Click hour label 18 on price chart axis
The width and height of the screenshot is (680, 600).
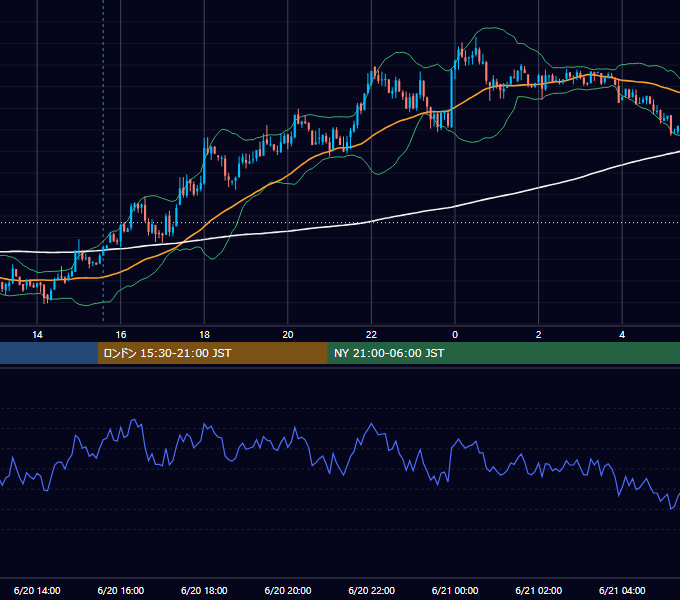point(204,335)
